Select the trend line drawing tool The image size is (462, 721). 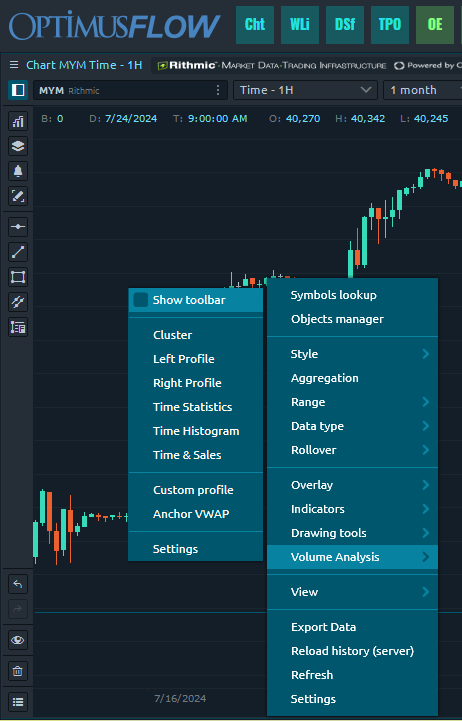click(x=18, y=252)
